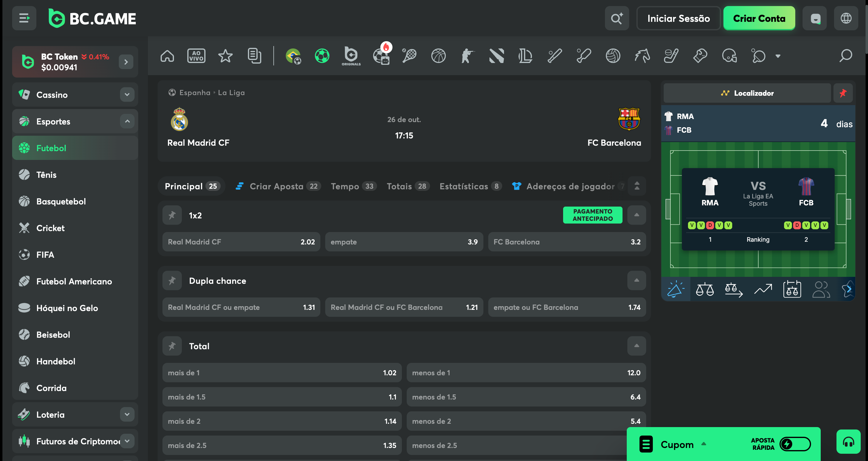This screenshot has height=461, width=868.
Task: Open the chat icon in the header
Action: (x=814, y=18)
